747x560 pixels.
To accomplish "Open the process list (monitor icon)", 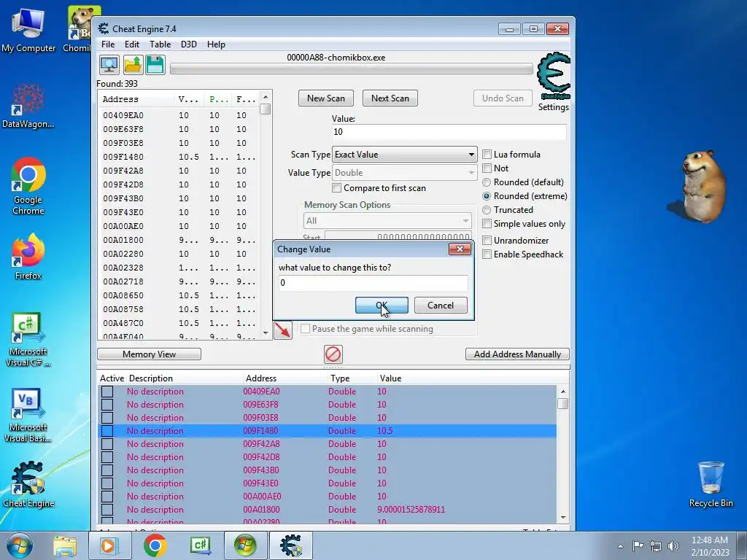I will coord(109,65).
